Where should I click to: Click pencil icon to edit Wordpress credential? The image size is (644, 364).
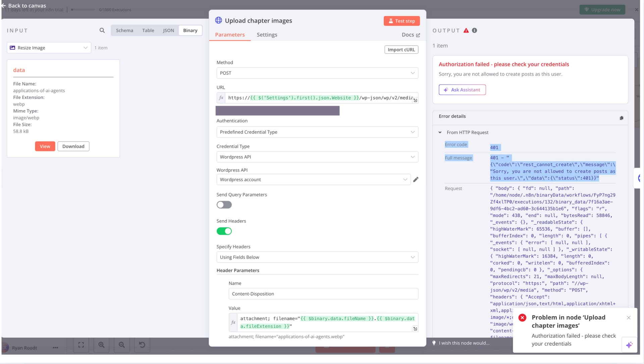point(416,179)
